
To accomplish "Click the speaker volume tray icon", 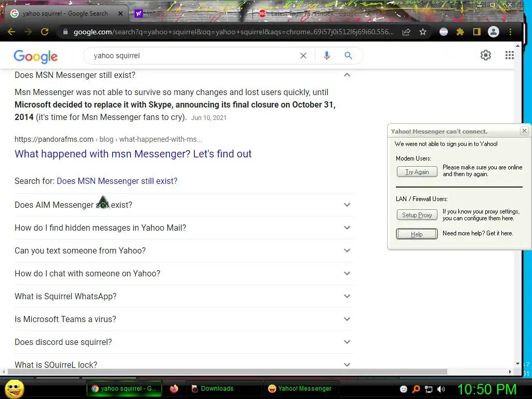I will coord(441,389).
